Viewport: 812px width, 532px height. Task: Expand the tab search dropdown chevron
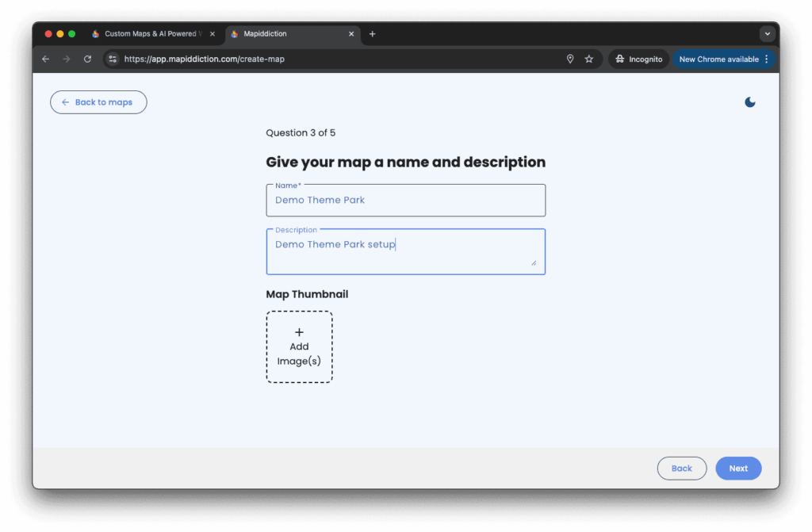[767, 34]
